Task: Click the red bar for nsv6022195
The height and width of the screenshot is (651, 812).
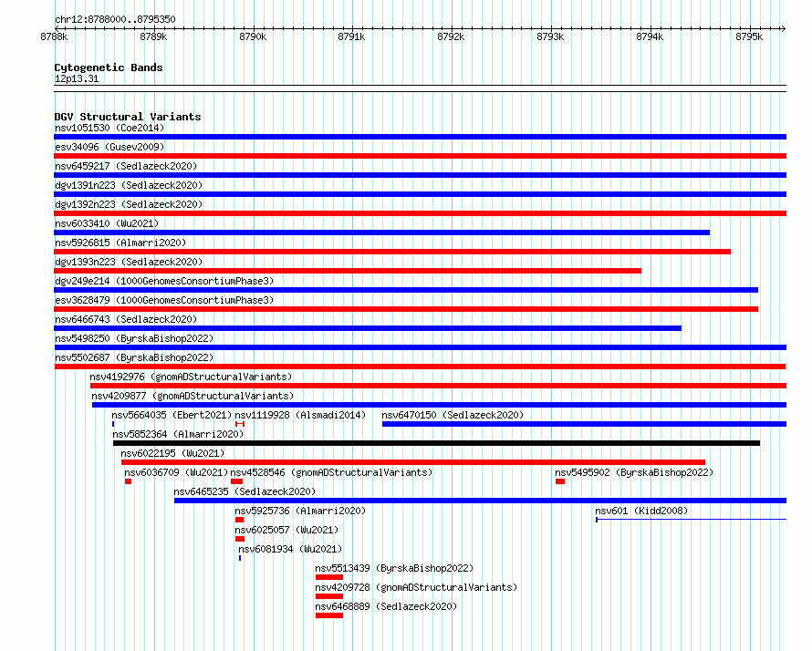Action: coord(413,462)
